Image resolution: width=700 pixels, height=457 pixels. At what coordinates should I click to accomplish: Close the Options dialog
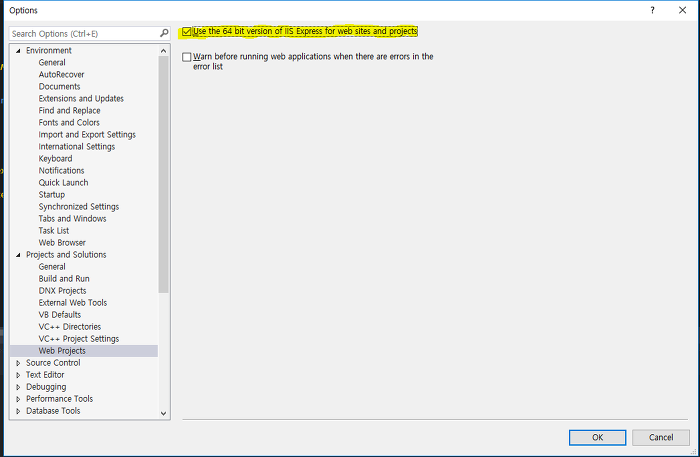[x=682, y=10]
